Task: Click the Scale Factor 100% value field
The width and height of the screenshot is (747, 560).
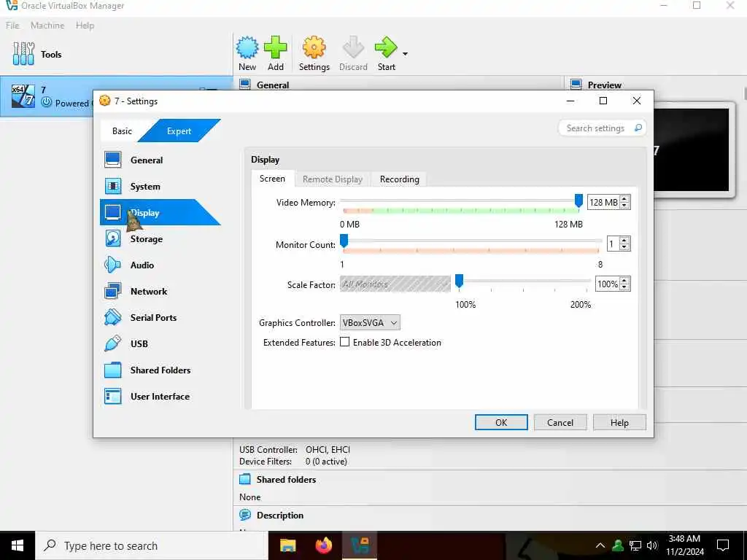Action: (608, 284)
